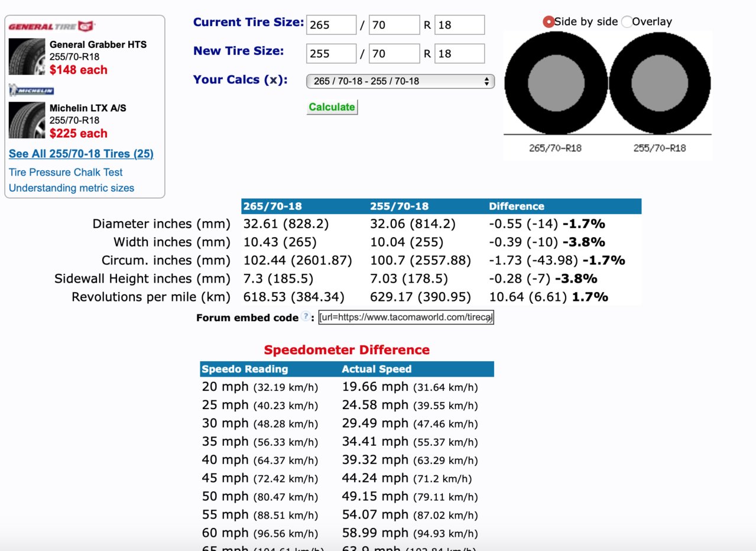Click the Calculate button
This screenshot has width=756, height=551.
point(332,107)
